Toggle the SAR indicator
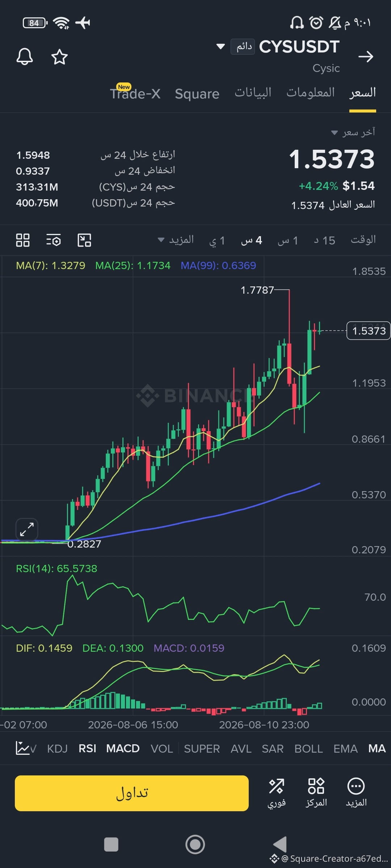The image size is (391, 868). pyautogui.click(x=273, y=749)
